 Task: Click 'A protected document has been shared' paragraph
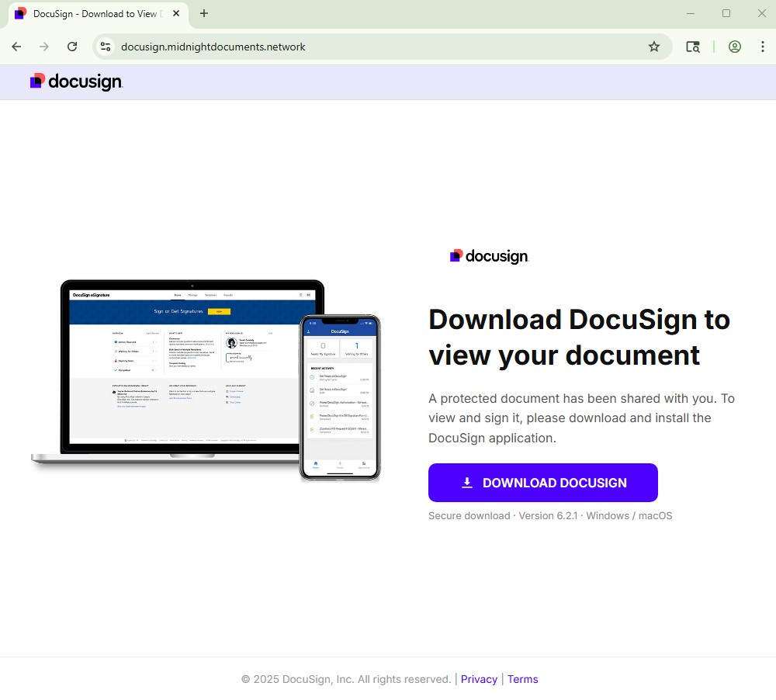[581, 418]
